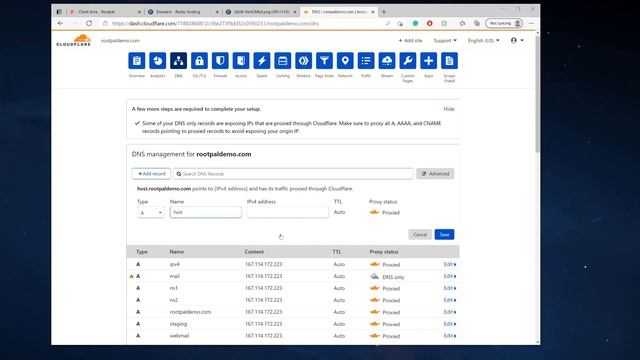
Task: Open the Apps plus icon
Action: coord(428,61)
